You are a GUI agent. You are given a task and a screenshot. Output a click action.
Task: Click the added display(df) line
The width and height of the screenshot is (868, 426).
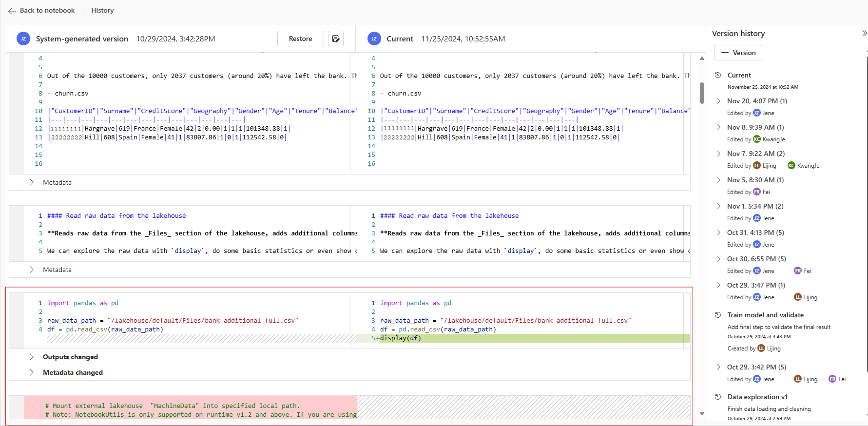(400, 338)
